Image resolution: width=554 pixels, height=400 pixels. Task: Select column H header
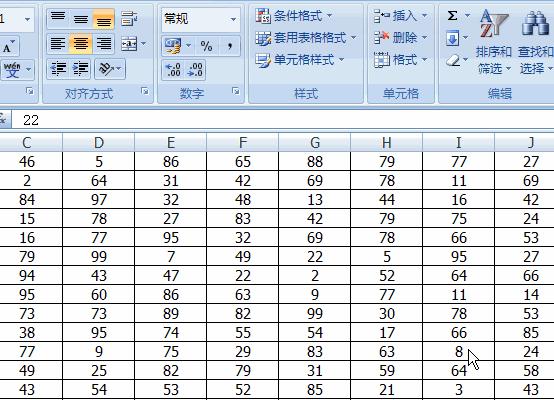(x=387, y=143)
